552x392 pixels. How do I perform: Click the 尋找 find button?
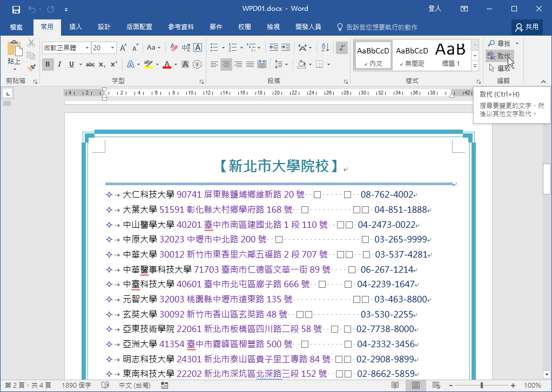(500, 44)
